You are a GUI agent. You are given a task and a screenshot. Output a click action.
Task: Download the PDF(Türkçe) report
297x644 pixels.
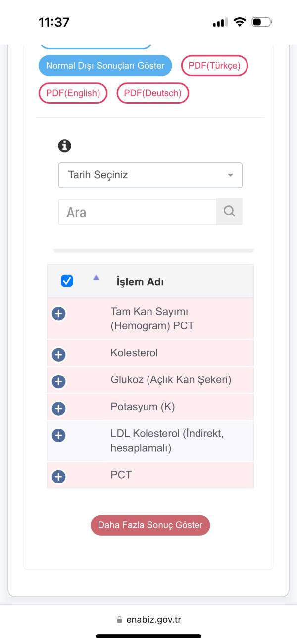[x=214, y=66]
